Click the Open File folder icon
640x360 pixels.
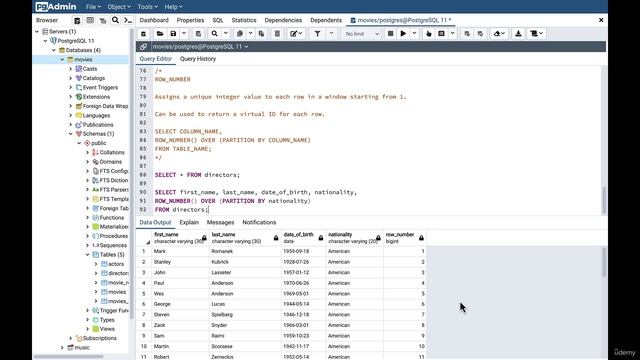(x=160, y=34)
